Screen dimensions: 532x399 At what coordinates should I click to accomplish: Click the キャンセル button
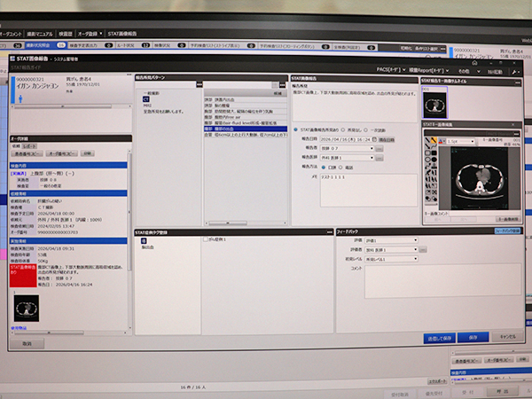[x=507, y=337]
